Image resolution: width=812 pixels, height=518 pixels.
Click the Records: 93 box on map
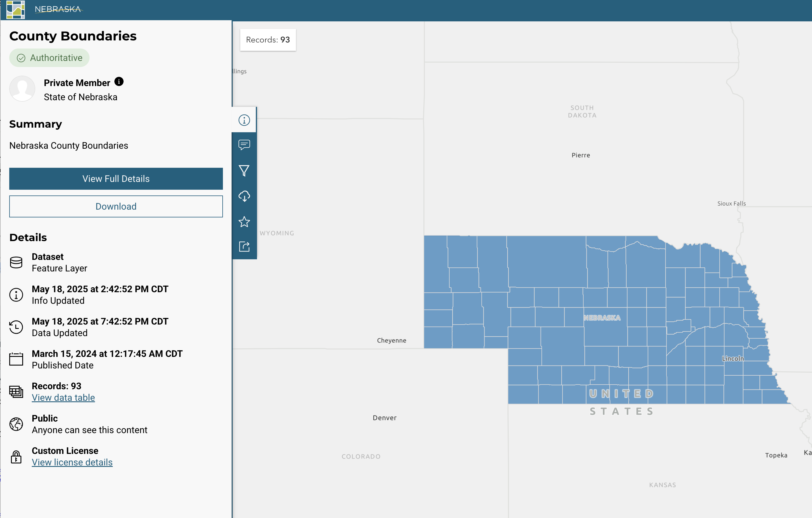click(268, 40)
